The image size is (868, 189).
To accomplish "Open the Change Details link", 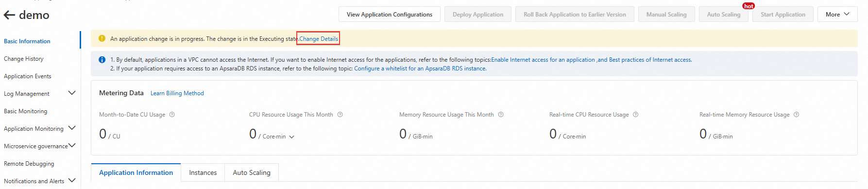I will [x=319, y=39].
